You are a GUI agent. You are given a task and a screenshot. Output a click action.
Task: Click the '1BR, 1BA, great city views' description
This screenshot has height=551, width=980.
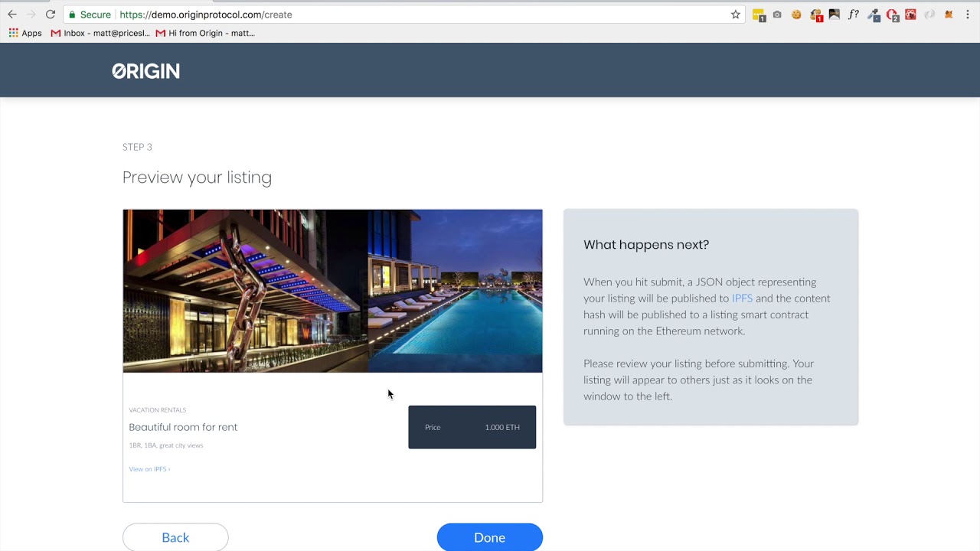pyautogui.click(x=166, y=445)
